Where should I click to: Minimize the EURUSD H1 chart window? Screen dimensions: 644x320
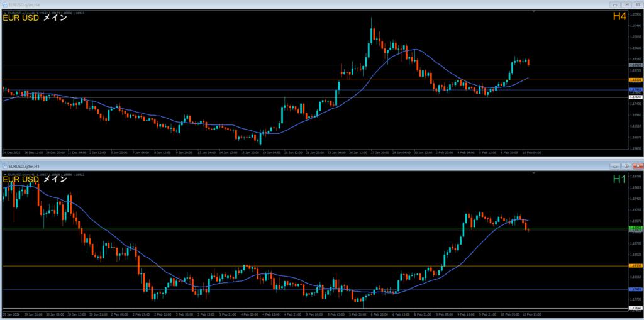coord(615,166)
